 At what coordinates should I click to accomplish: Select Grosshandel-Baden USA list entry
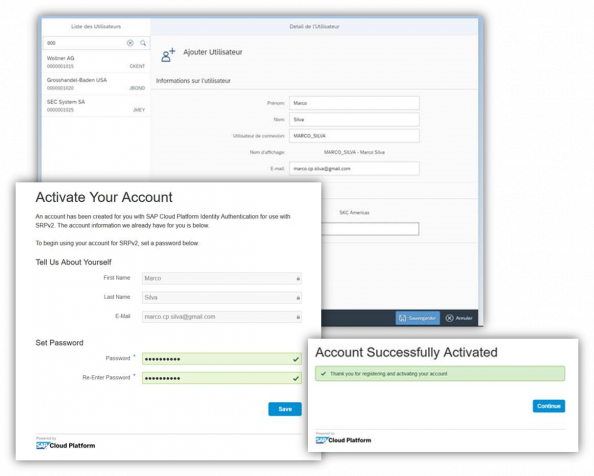click(96, 84)
